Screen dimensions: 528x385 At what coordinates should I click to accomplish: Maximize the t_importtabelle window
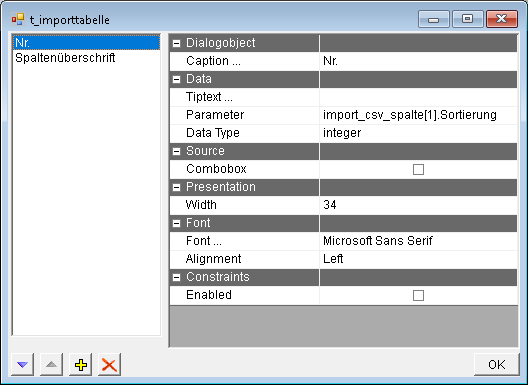pos(467,19)
